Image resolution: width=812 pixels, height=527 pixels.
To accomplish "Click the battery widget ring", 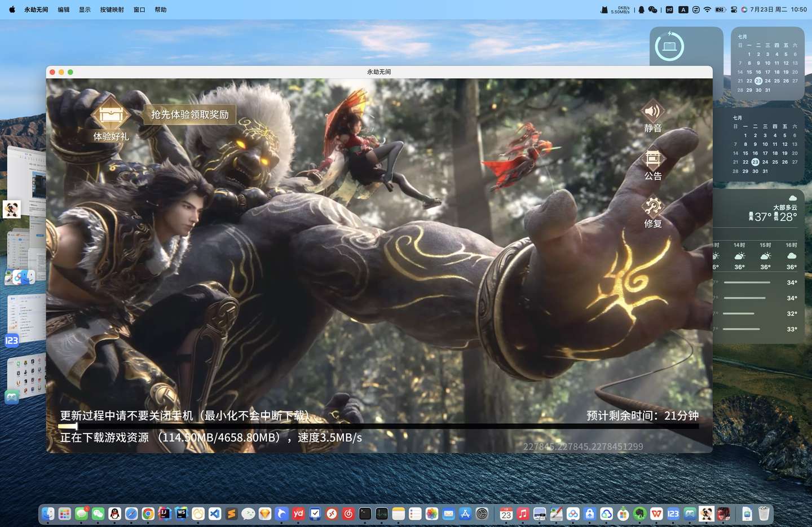I will pyautogui.click(x=669, y=46).
